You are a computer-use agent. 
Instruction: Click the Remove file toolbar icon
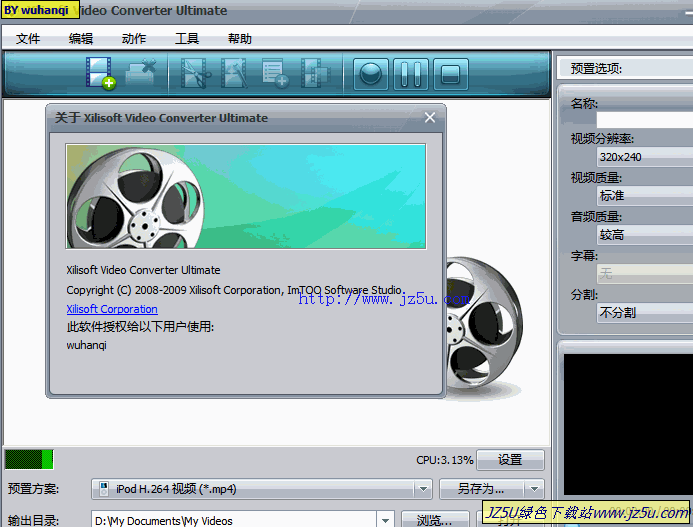[141, 73]
